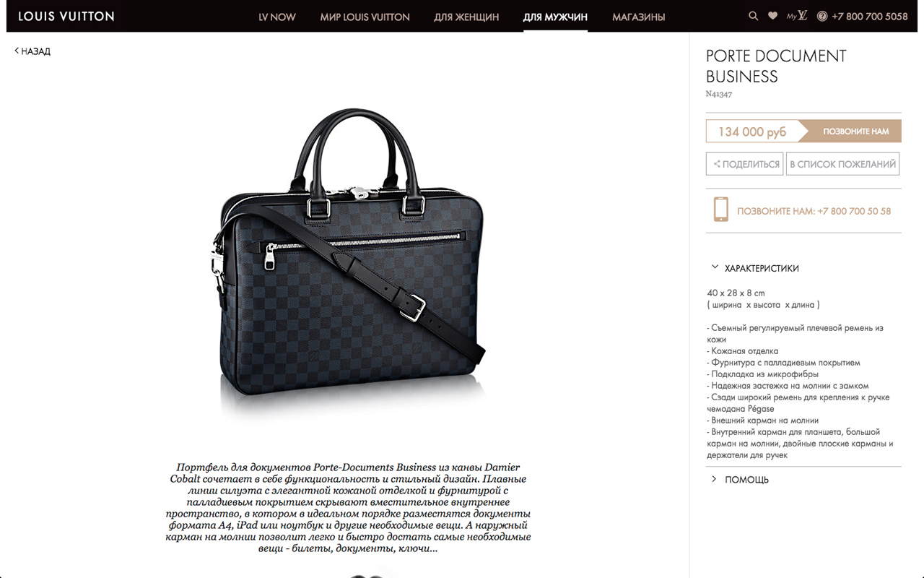Viewport: 924px width, 578px height.
Task: Open МИР LOUIS VUITTON menu
Action: (365, 17)
